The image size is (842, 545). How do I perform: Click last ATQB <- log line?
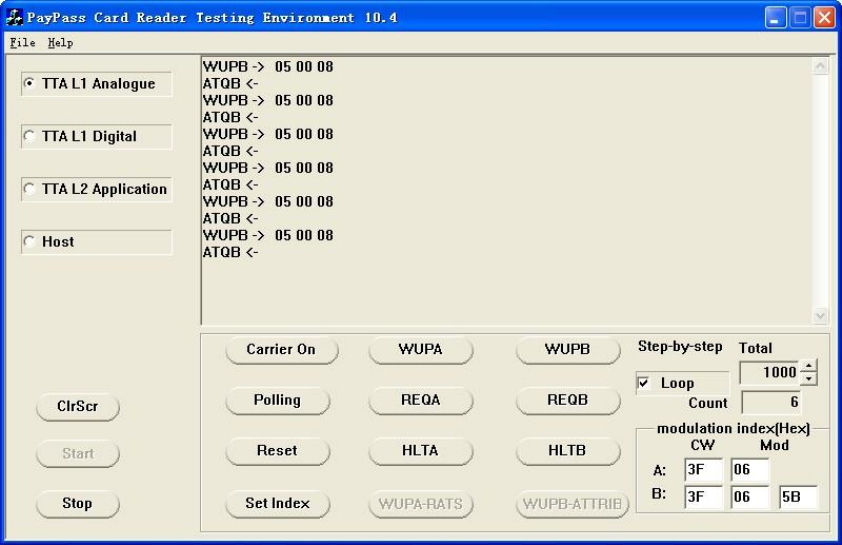click(230, 252)
